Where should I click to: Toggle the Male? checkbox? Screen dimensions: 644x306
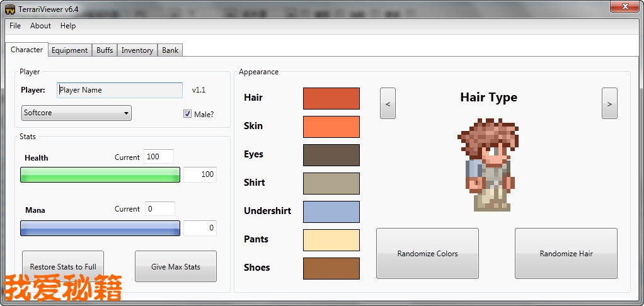click(188, 114)
